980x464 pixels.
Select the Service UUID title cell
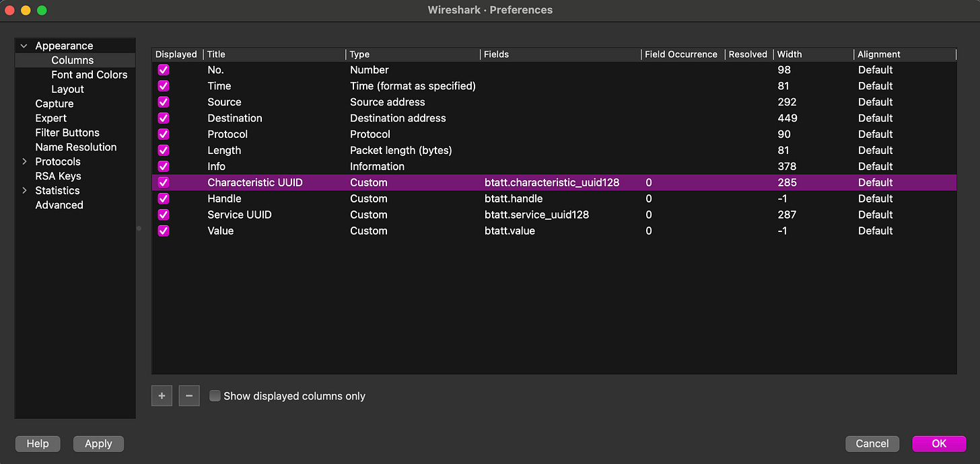(x=240, y=215)
